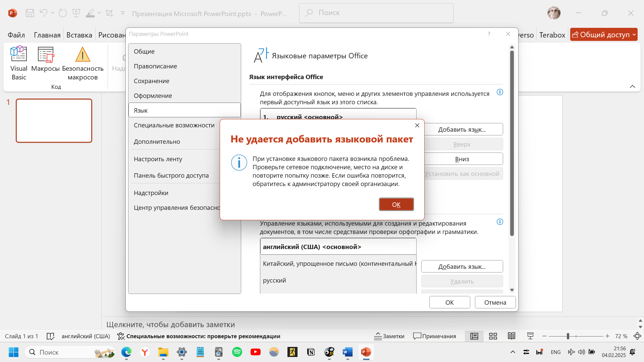Click Отмена in PowerPoint options
The width and height of the screenshot is (644, 362).
pyautogui.click(x=495, y=302)
